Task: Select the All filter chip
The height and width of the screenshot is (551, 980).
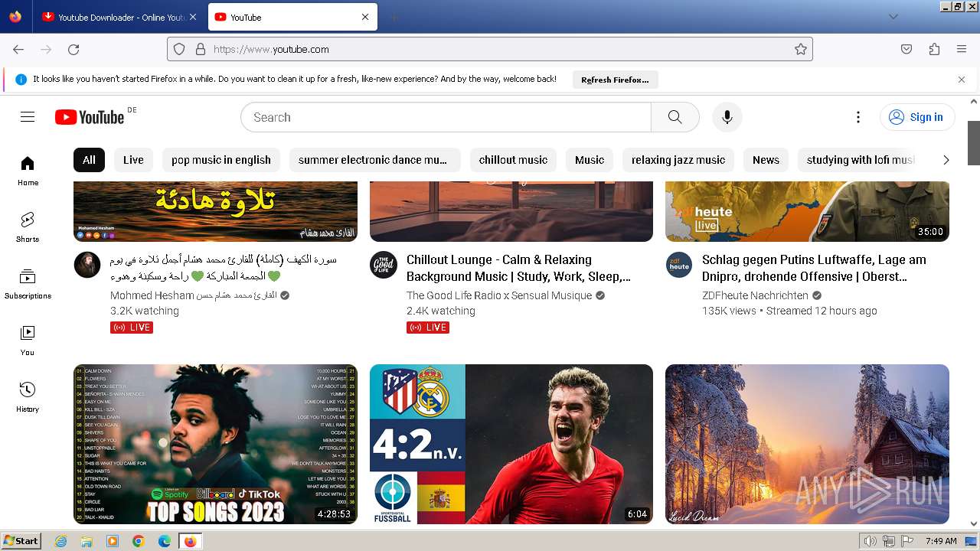Action: click(89, 160)
